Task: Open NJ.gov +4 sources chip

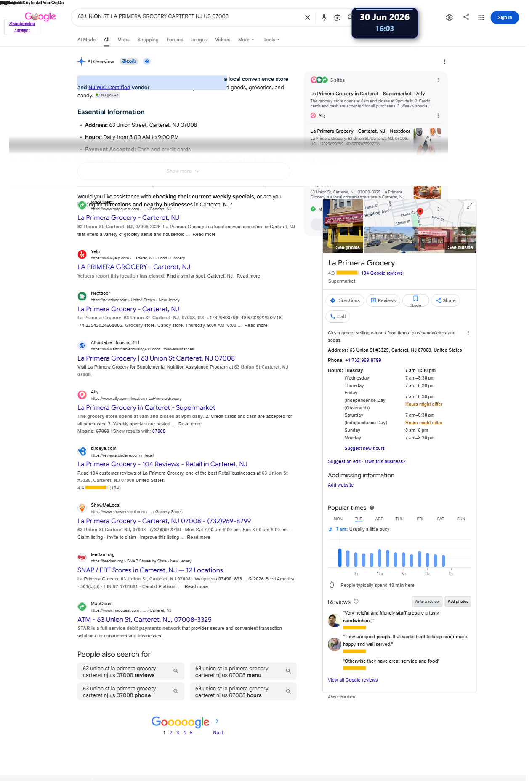Action: (108, 95)
